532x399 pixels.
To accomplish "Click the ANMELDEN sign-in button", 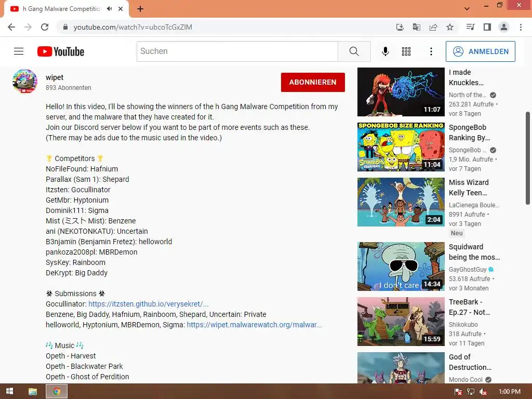I will (x=481, y=51).
